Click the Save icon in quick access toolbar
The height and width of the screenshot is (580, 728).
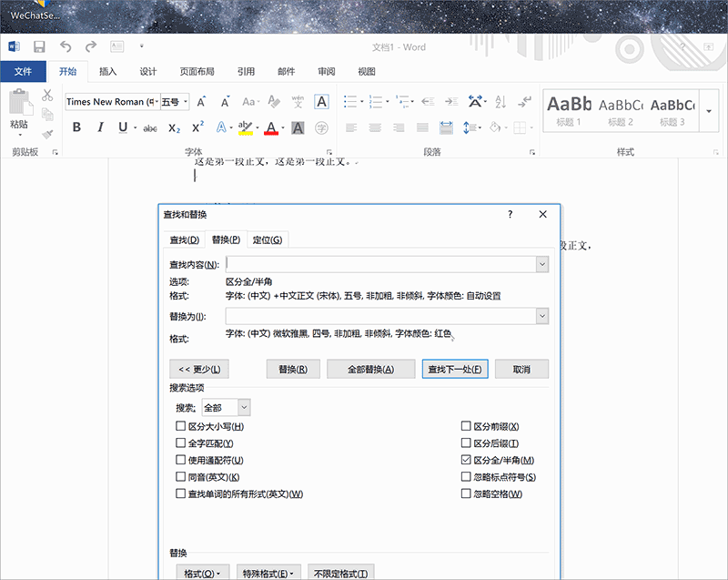pyautogui.click(x=39, y=47)
